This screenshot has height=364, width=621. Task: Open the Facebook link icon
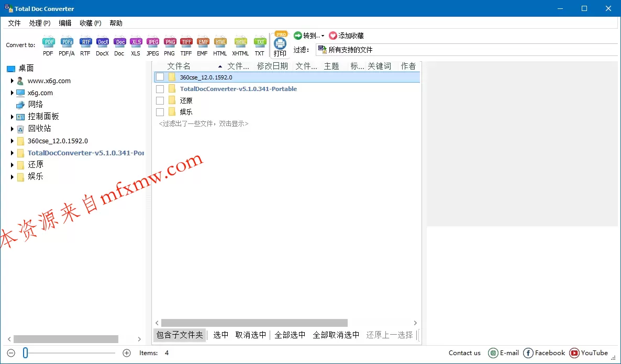tap(528, 353)
